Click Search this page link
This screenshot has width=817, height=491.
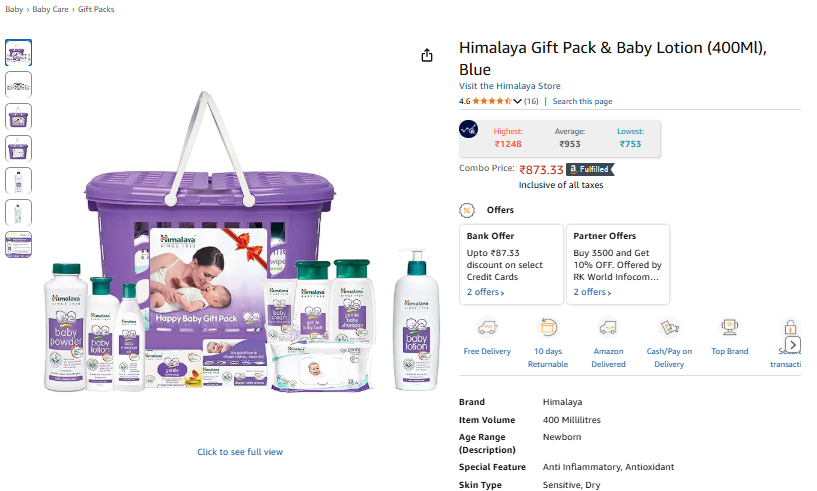tap(582, 101)
